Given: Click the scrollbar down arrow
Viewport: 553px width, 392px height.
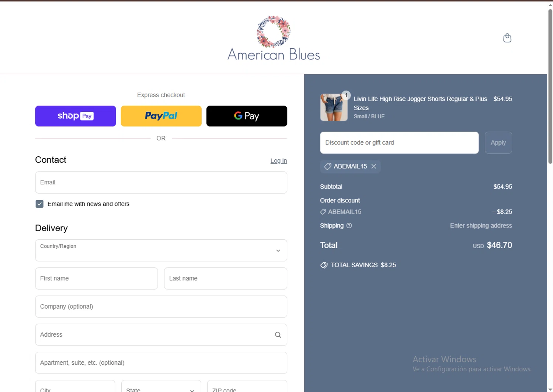Looking at the screenshot, I should click(x=550, y=389).
